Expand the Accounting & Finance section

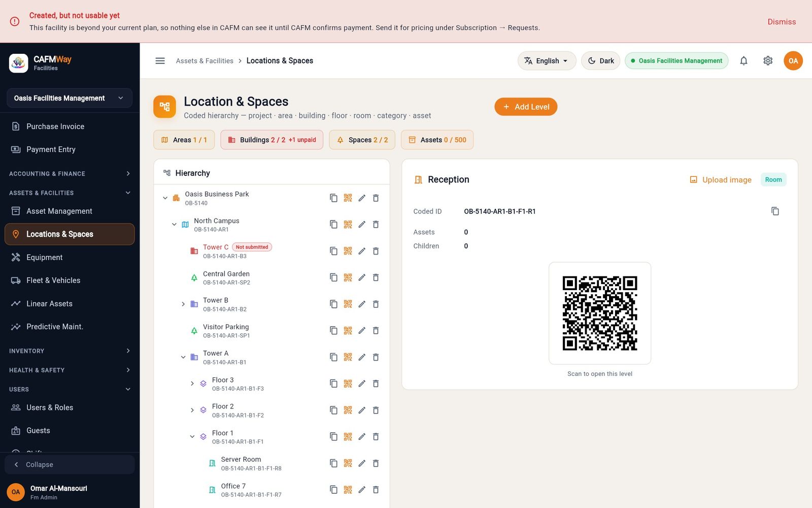click(70, 174)
